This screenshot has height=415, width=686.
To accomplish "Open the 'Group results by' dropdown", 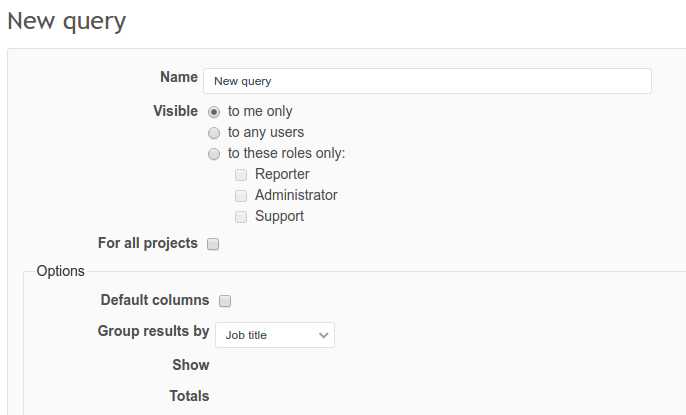I will [275, 335].
